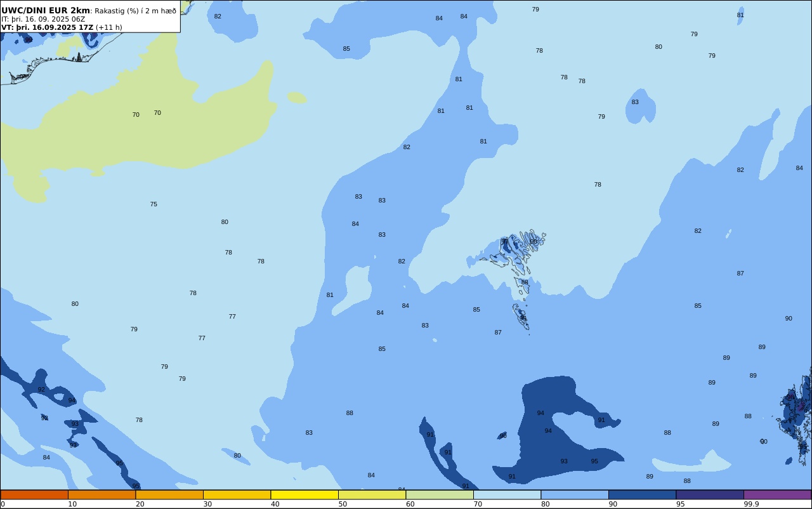Click the '50' legend scale label

[x=343, y=504]
